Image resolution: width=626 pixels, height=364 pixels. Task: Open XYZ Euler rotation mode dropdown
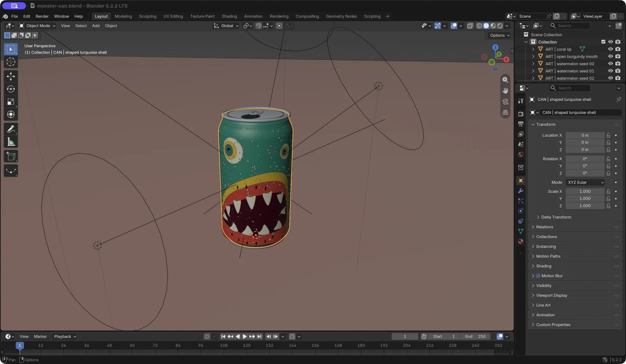pyautogui.click(x=585, y=183)
